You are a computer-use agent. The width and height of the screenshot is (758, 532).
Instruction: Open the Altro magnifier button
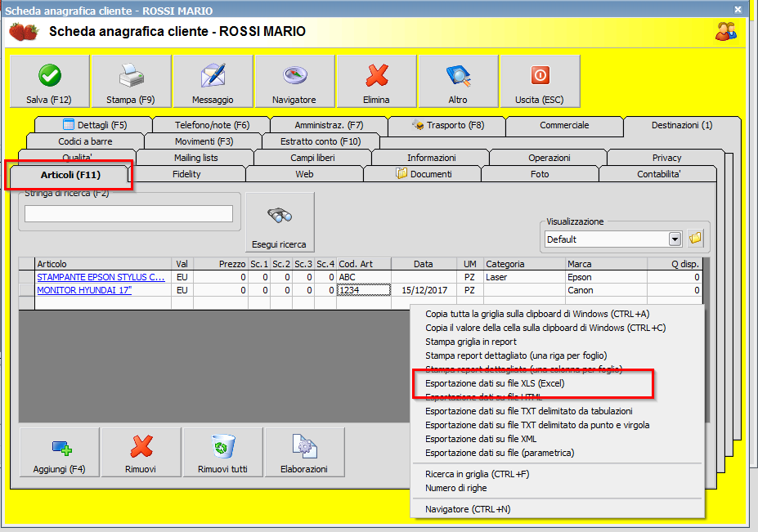click(458, 81)
